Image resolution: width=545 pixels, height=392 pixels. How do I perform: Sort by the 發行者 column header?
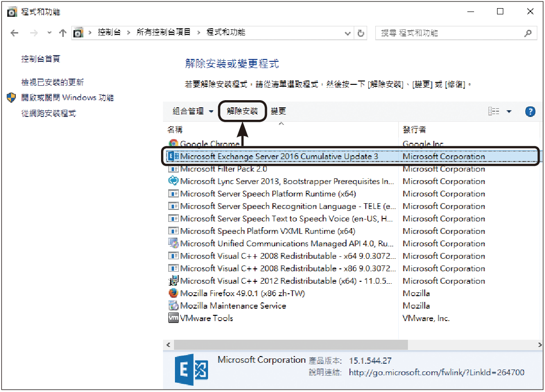[414, 129]
